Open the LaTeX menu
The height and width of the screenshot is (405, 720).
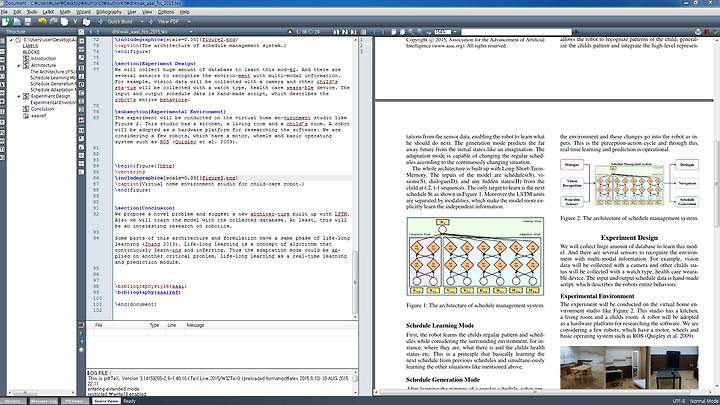[48, 12]
